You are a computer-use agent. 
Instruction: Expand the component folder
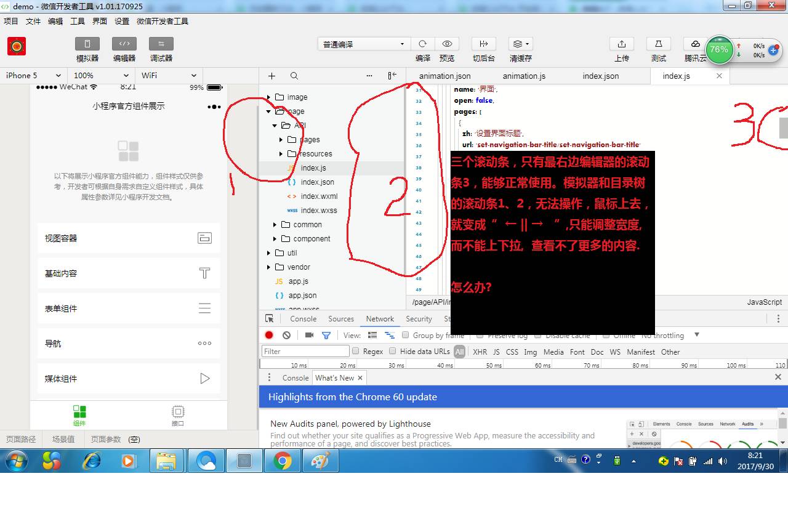275,239
